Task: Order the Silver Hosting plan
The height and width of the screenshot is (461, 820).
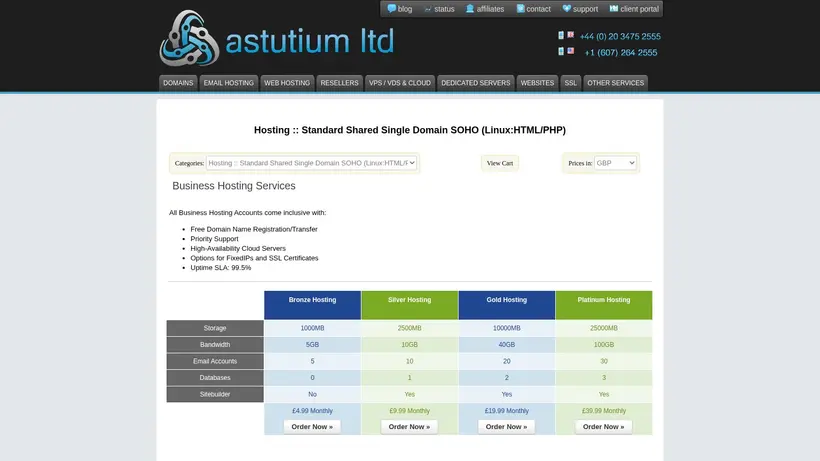Action: pyautogui.click(x=409, y=427)
